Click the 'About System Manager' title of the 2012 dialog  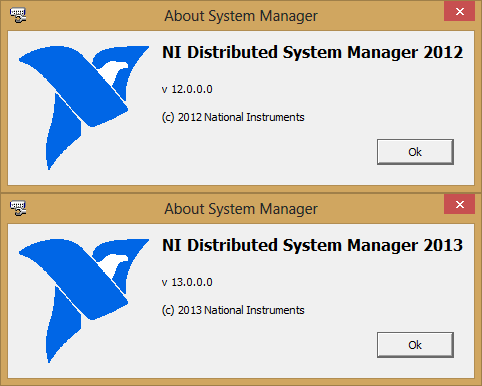[x=241, y=16]
